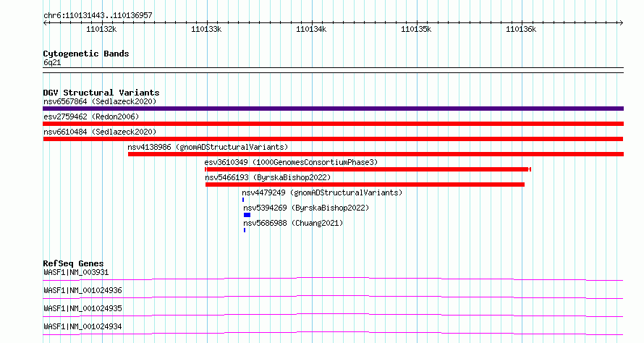This screenshot has width=644, height=343.
Task: Open the WASF1|NM_003931 transcript label
Action: pos(76,272)
